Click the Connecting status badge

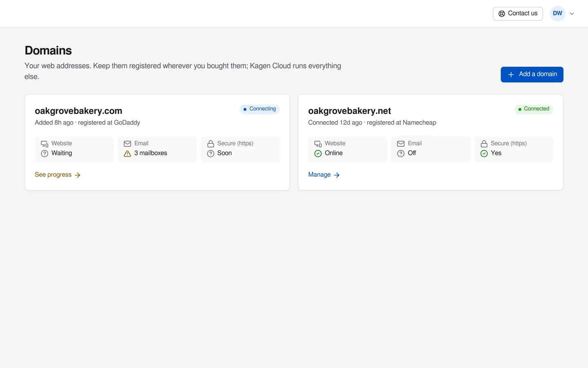click(x=260, y=109)
